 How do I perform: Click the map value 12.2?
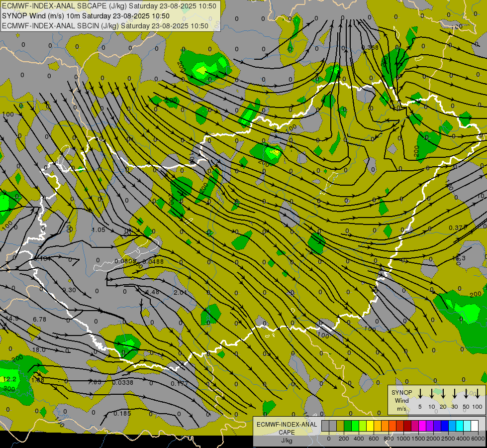[x=9, y=379]
